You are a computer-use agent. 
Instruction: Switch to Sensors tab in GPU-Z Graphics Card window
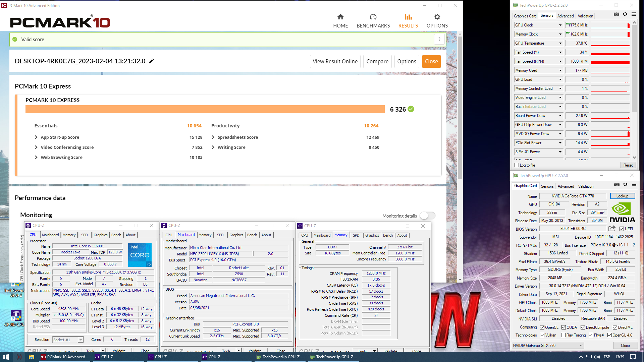tap(547, 186)
